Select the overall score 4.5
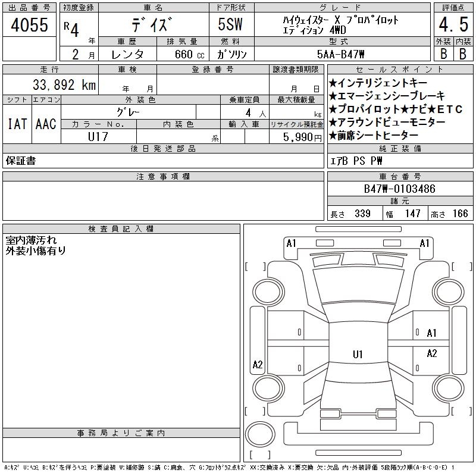The image size is (476, 476). point(453,24)
